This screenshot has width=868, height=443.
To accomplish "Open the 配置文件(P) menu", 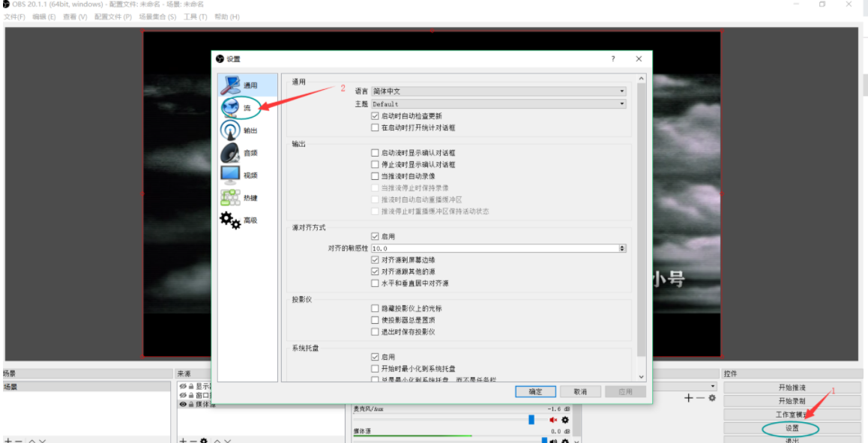I will click(113, 16).
